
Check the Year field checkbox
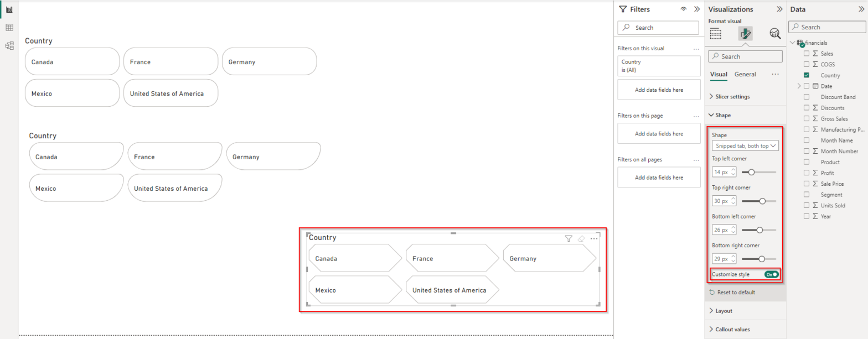[807, 216]
